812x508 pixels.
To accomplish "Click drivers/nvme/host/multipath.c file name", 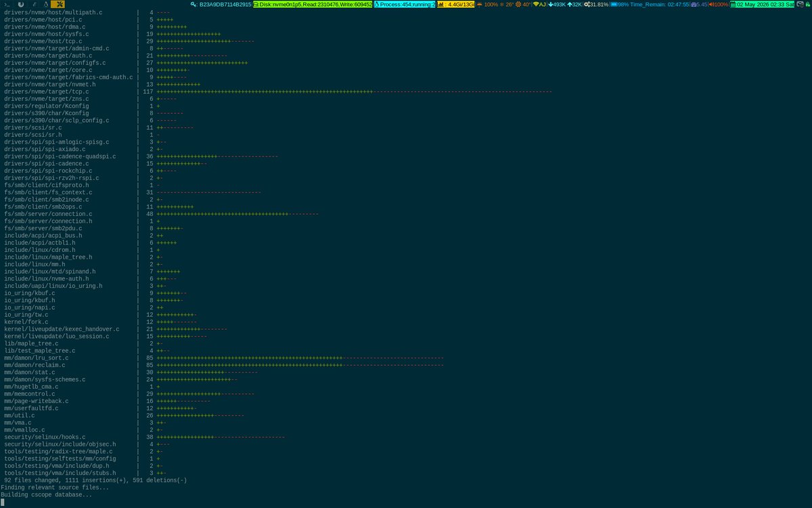I will pos(55,12).
